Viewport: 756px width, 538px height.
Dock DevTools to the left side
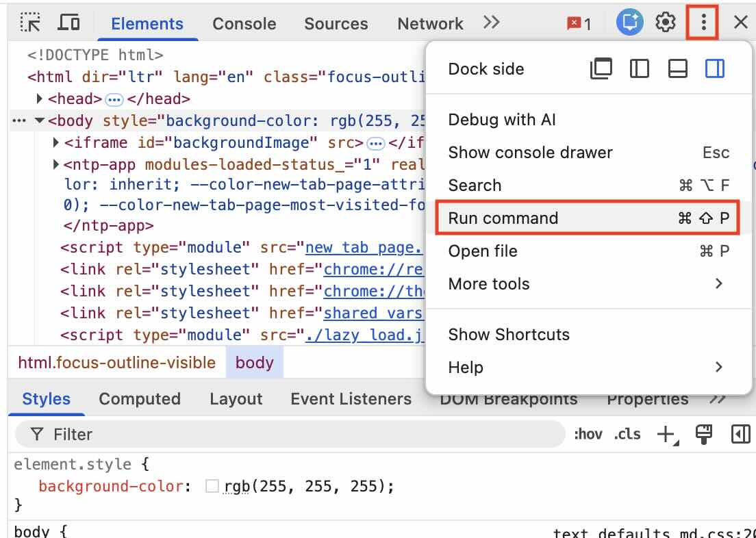tap(639, 68)
